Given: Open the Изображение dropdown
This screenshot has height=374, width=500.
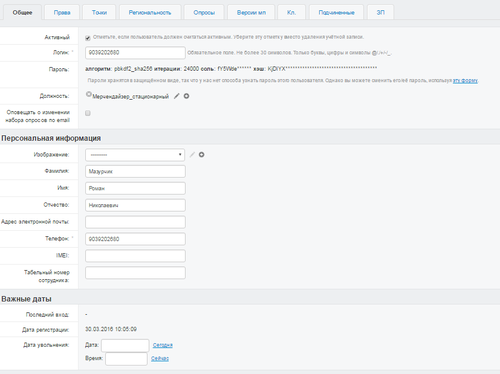Looking at the screenshot, I should (x=135, y=155).
